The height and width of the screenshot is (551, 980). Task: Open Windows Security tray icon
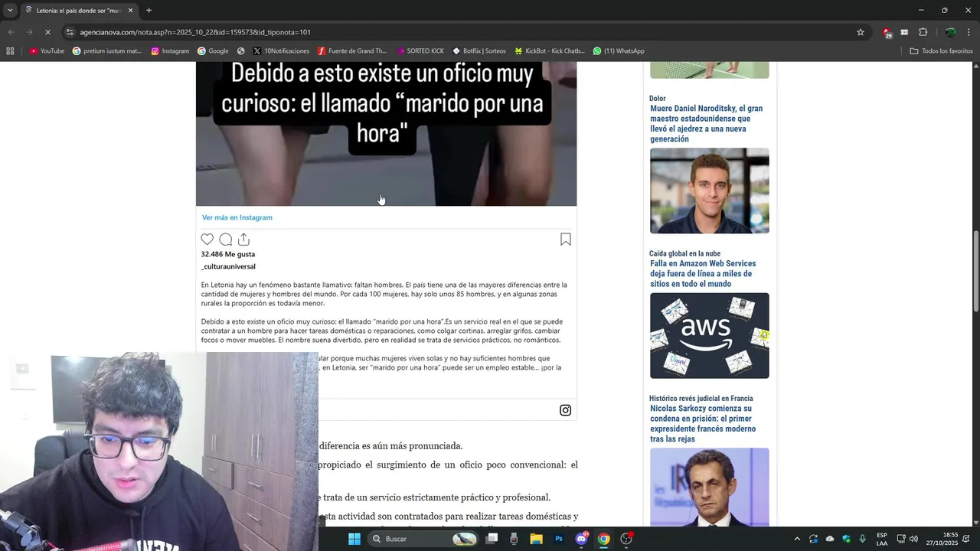click(x=846, y=539)
